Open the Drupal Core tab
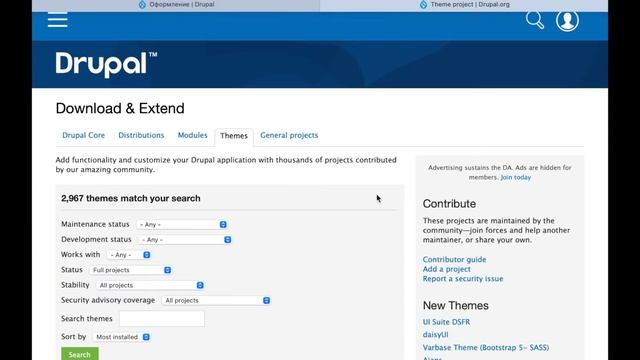The width and height of the screenshot is (640, 360). click(x=84, y=135)
